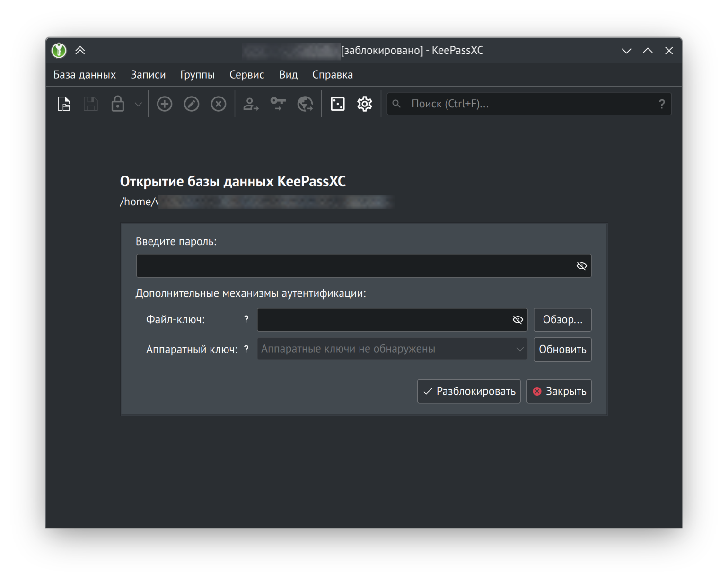Click the copy password key icon
This screenshot has width=728, height=582.
(x=278, y=104)
